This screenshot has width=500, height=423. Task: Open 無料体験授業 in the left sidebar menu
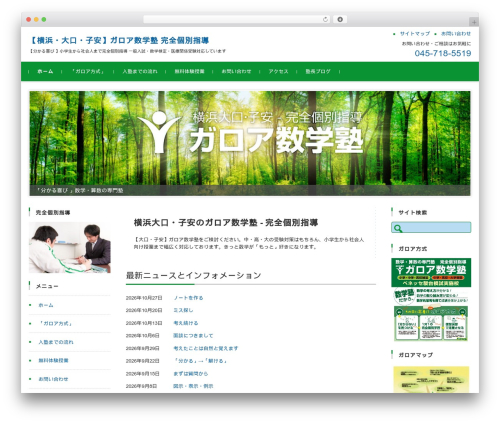53,360
